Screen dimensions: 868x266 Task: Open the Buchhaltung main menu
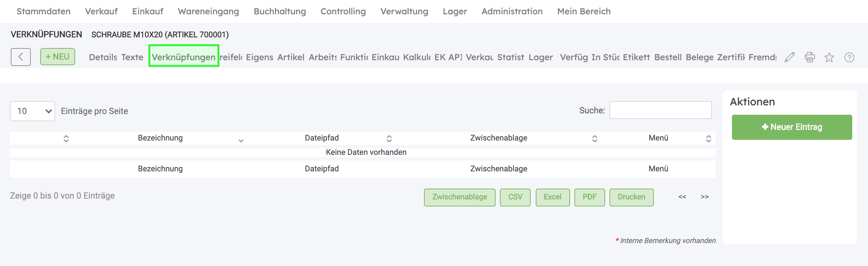(x=280, y=11)
